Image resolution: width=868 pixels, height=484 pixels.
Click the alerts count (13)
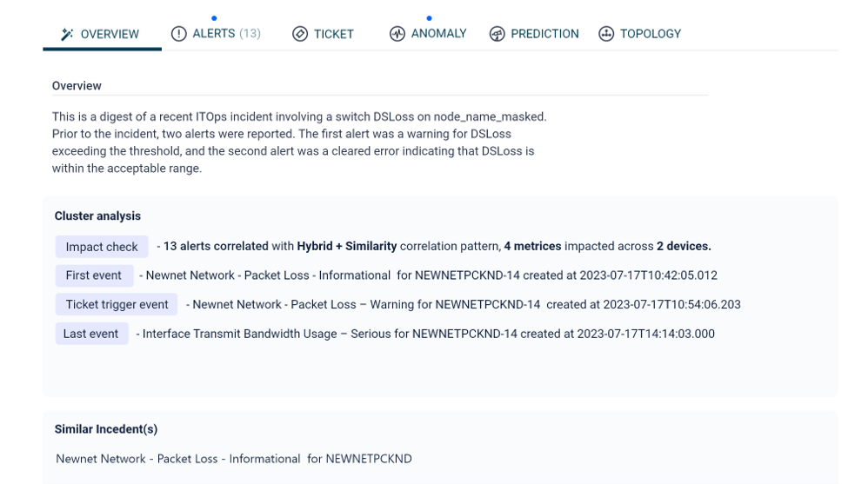(x=250, y=34)
